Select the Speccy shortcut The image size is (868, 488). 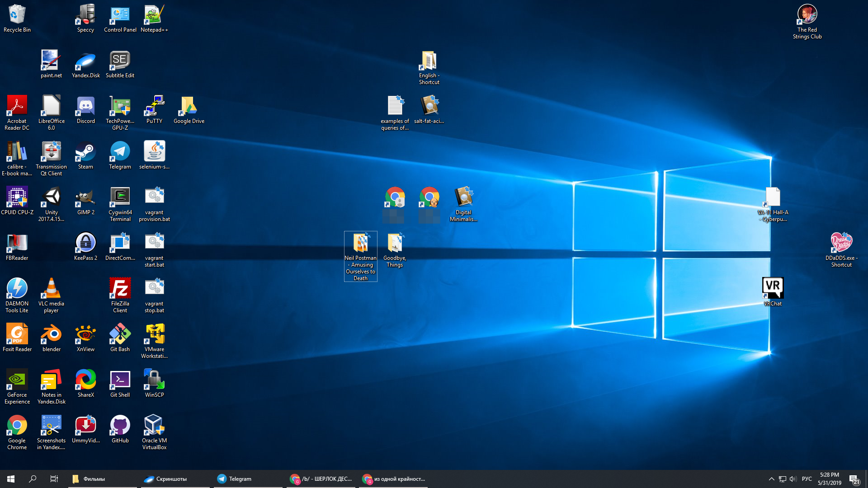[x=85, y=18]
